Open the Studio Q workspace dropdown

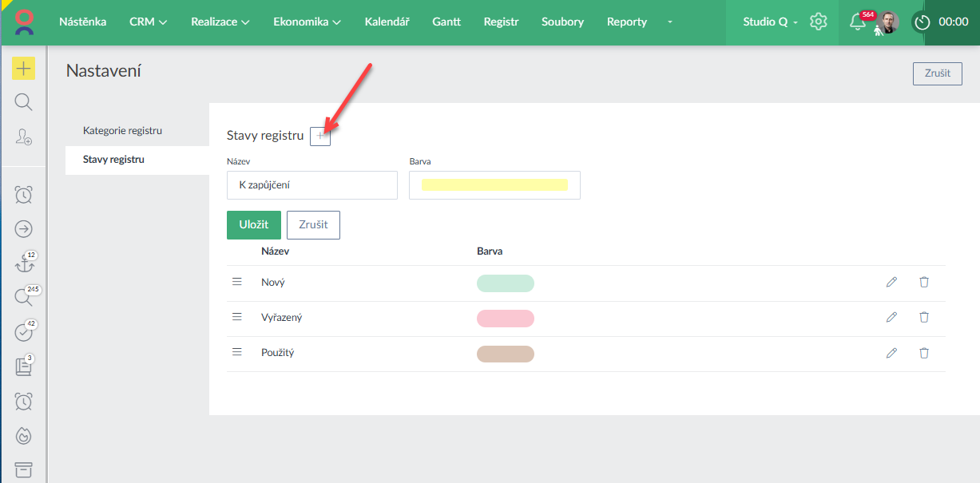(770, 22)
